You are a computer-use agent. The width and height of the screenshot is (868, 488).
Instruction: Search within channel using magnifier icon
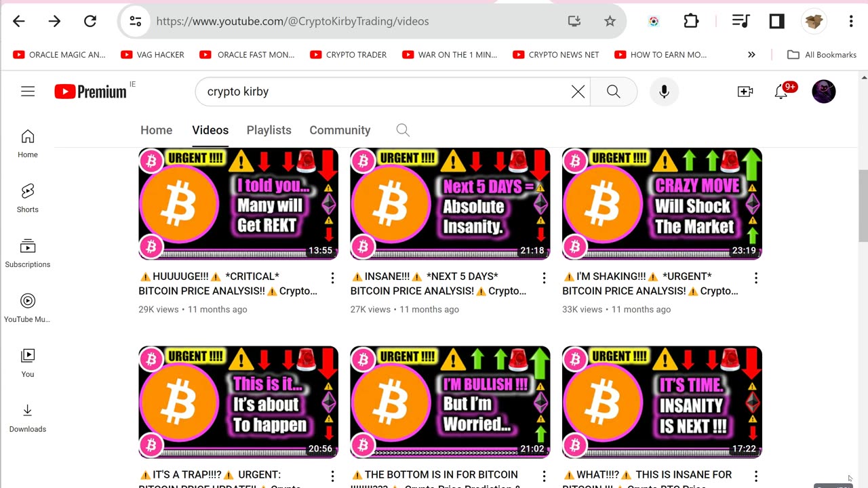[403, 130]
